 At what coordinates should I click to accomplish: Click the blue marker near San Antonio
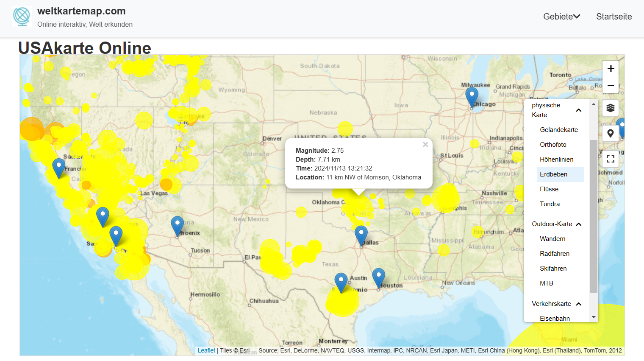(x=341, y=283)
